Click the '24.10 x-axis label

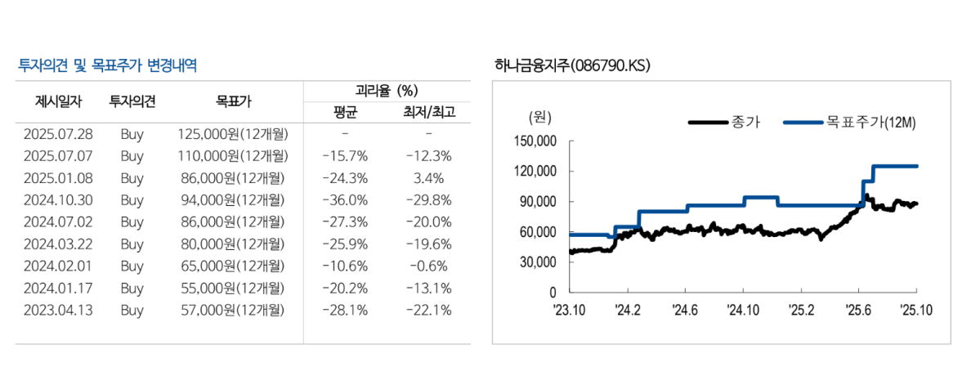click(742, 309)
